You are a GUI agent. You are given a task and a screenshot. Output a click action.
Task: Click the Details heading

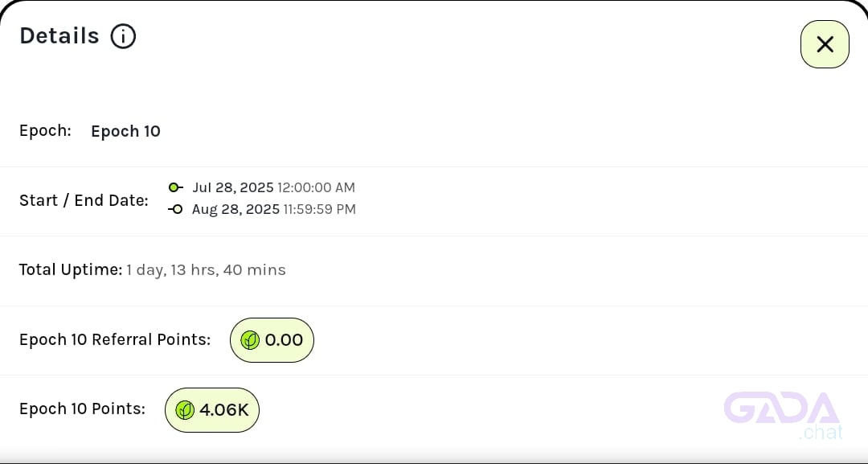click(x=59, y=36)
